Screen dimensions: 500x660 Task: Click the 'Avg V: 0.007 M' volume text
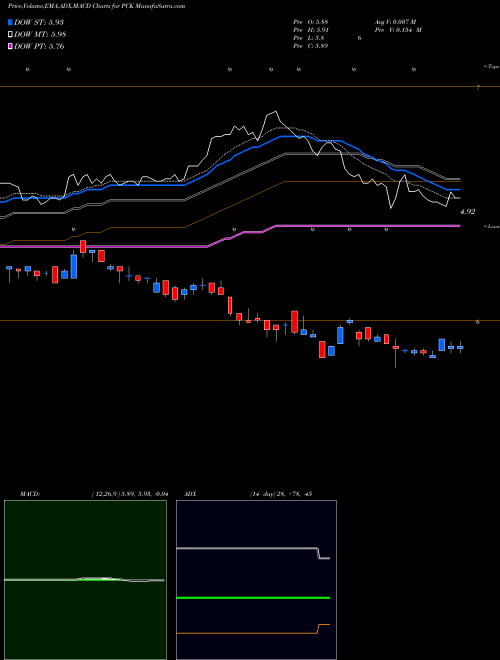tap(395, 22)
